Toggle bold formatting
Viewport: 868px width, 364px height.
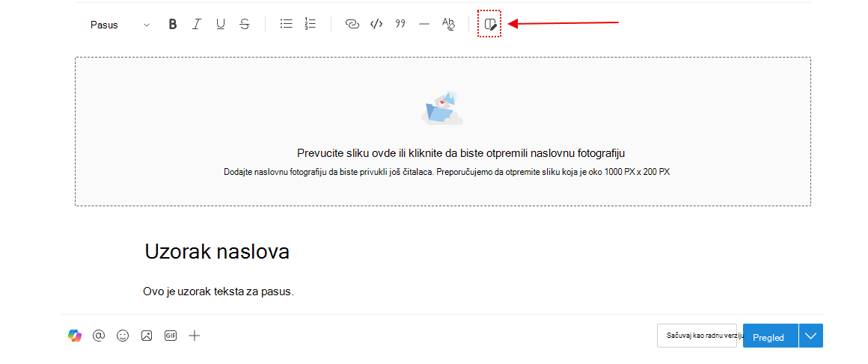coord(173,24)
